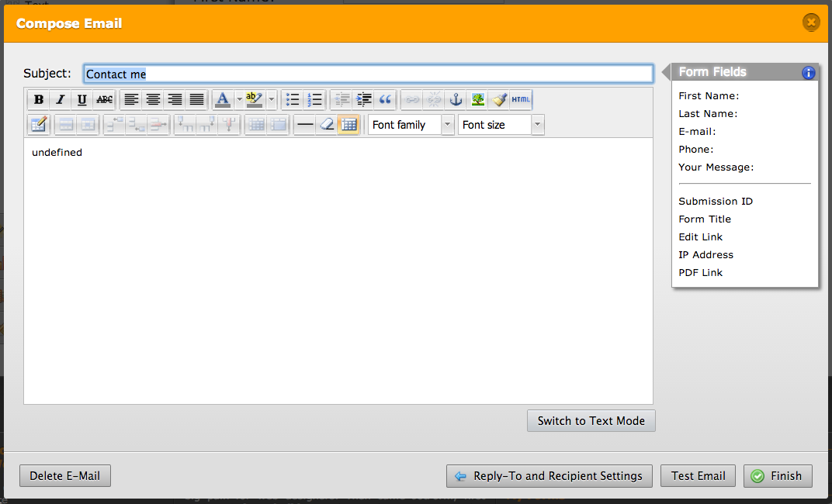This screenshot has height=504, width=832.
Task: Apply strikethrough to text
Action: tap(104, 99)
